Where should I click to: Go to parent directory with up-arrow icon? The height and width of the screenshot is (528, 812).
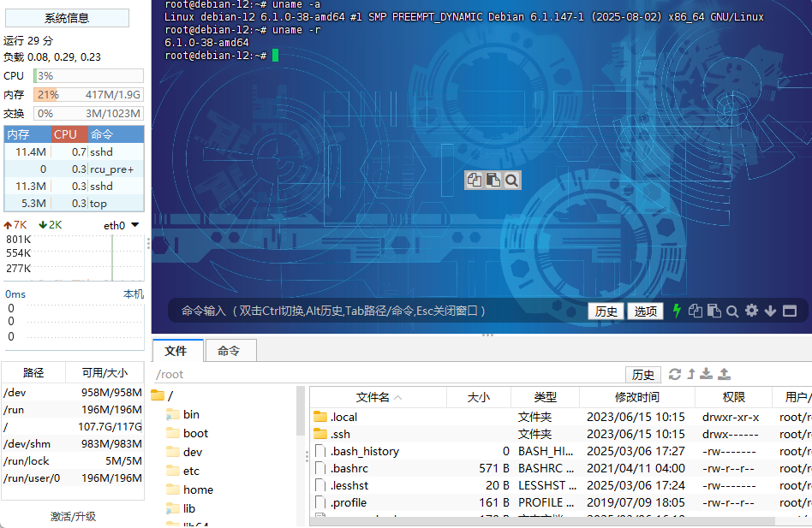pos(691,374)
